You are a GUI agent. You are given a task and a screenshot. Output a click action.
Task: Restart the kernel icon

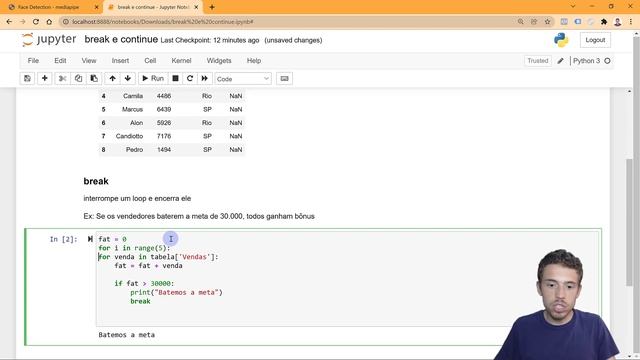pyautogui.click(x=190, y=78)
